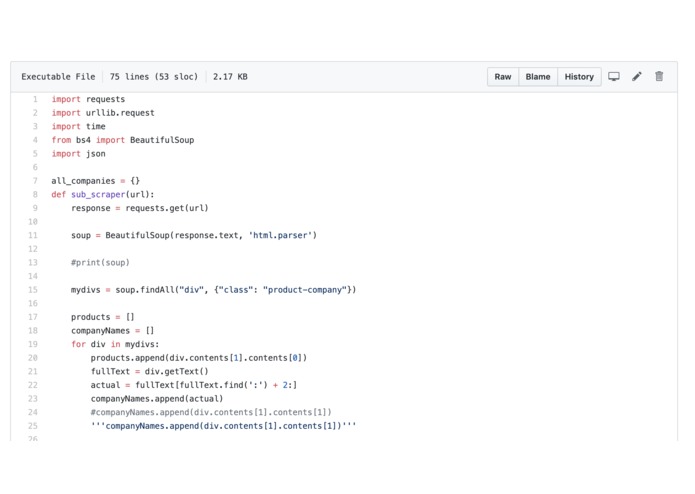
Task: Click the BeautifulSoup 'html.parser' line
Action: [194, 235]
